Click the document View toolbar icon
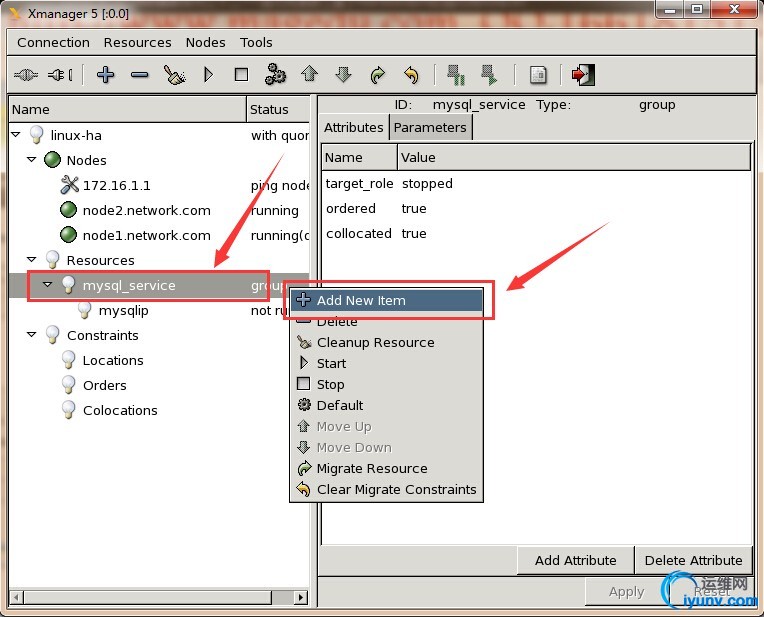The width and height of the screenshot is (764, 617). click(x=538, y=75)
